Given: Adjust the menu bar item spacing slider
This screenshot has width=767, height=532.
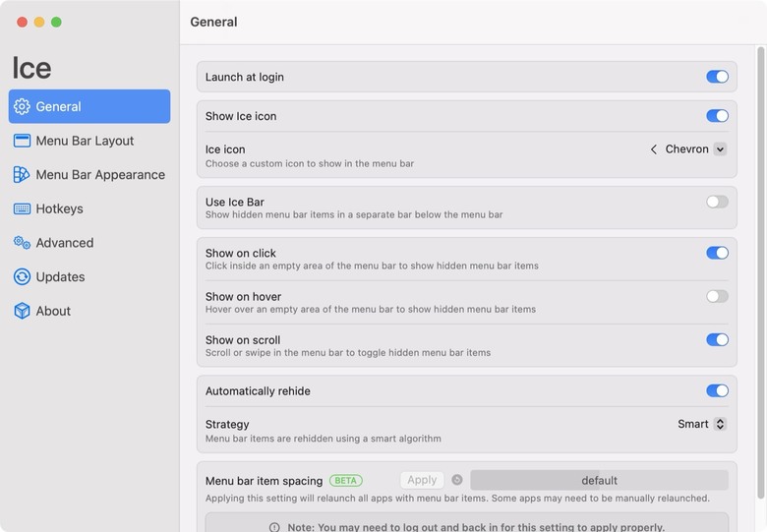Looking at the screenshot, I should pyautogui.click(x=599, y=480).
